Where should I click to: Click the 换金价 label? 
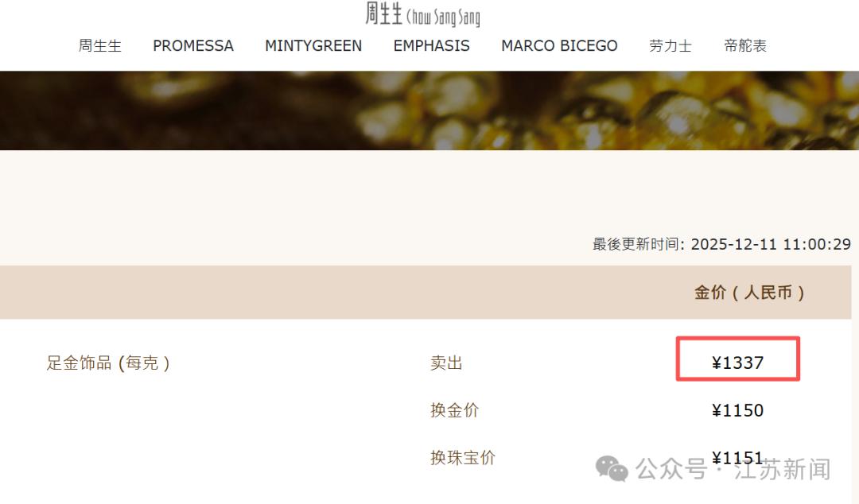pos(455,409)
